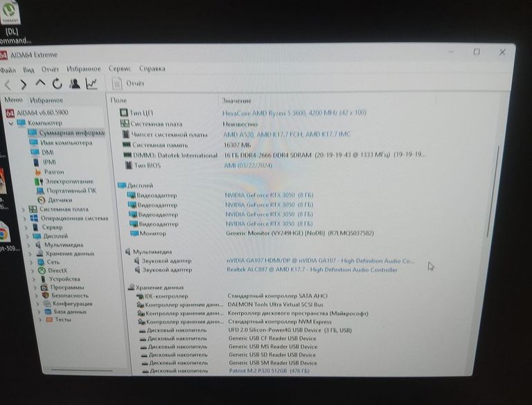Open the uTorrent desktop shortcut icon
The image size is (532, 405).
[11, 12]
